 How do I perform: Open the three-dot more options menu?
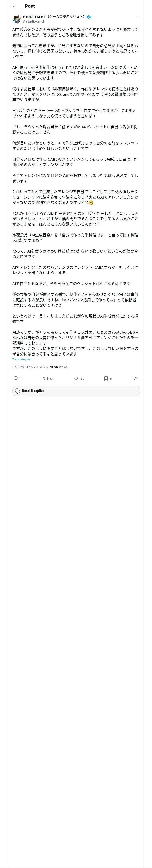tap(138, 17)
